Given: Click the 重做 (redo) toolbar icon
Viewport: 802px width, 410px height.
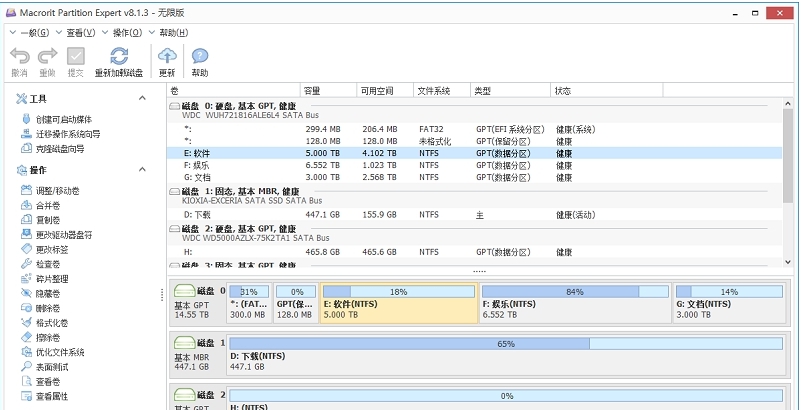Looking at the screenshot, I should point(47,57).
